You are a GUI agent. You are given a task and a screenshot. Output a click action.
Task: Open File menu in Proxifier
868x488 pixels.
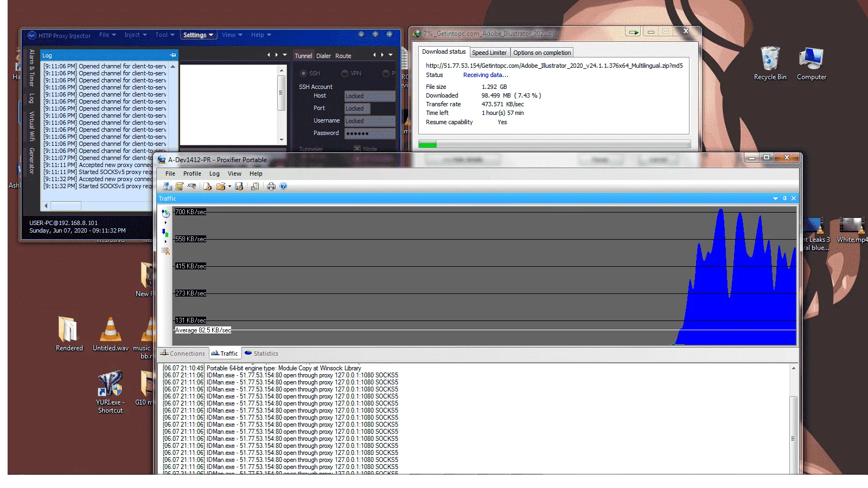[170, 174]
